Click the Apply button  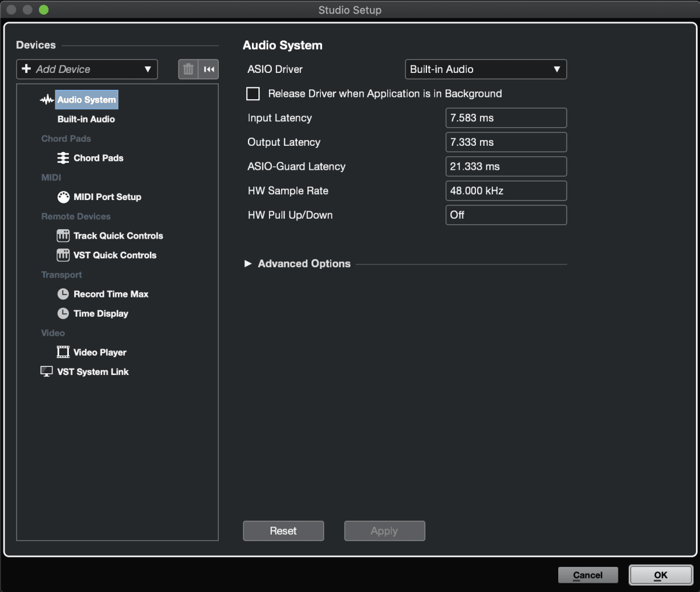point(384,531)
